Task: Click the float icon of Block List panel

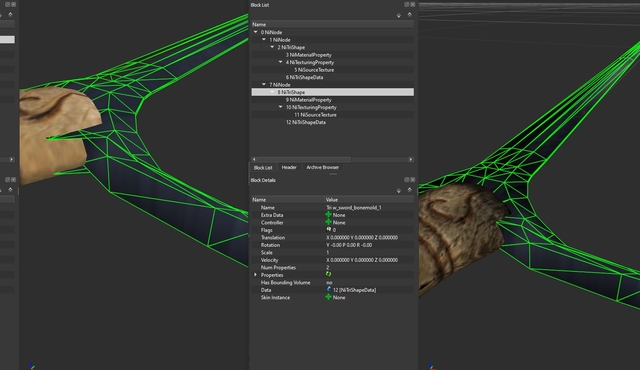Action: click(407, 4)
